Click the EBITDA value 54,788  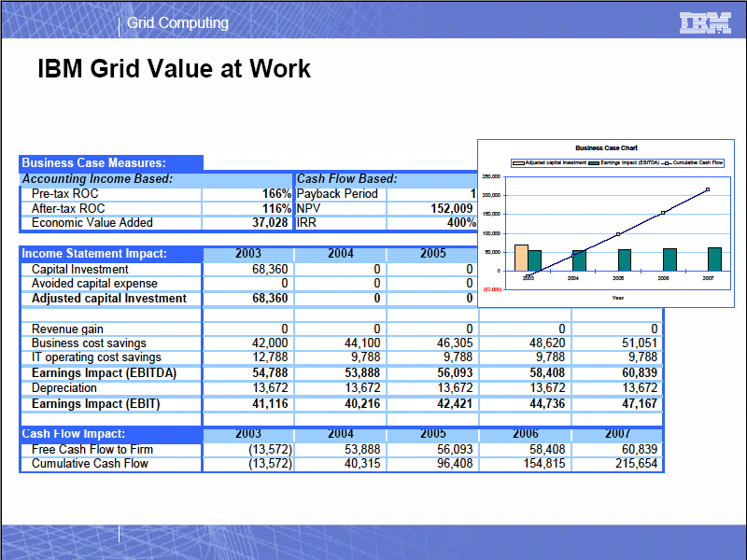(270, 372)
